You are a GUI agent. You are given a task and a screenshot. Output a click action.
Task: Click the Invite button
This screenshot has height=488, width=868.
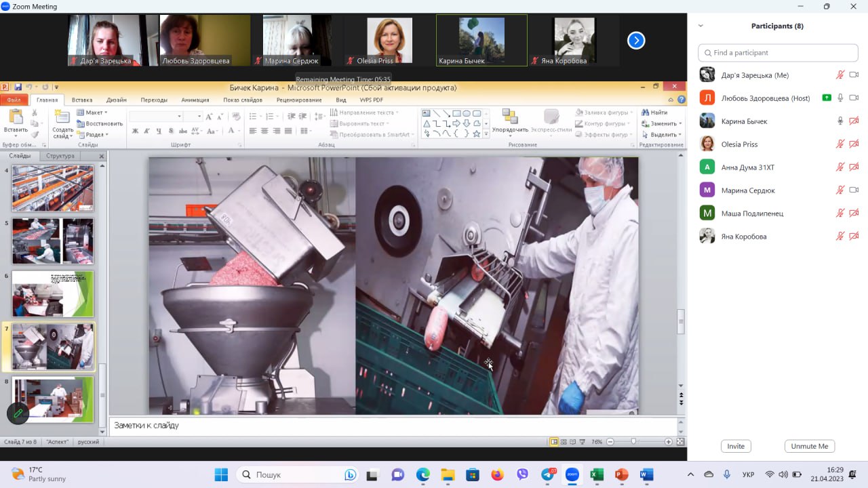coord(736,446)
